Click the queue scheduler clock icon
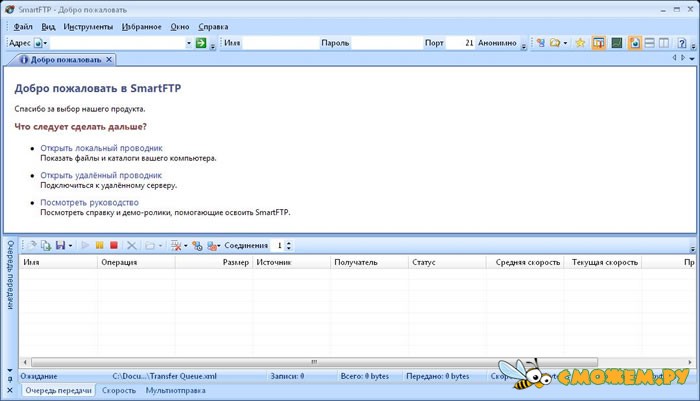Image resolution: width=700 pixels, height=401 pixels. tap(197, 245)
